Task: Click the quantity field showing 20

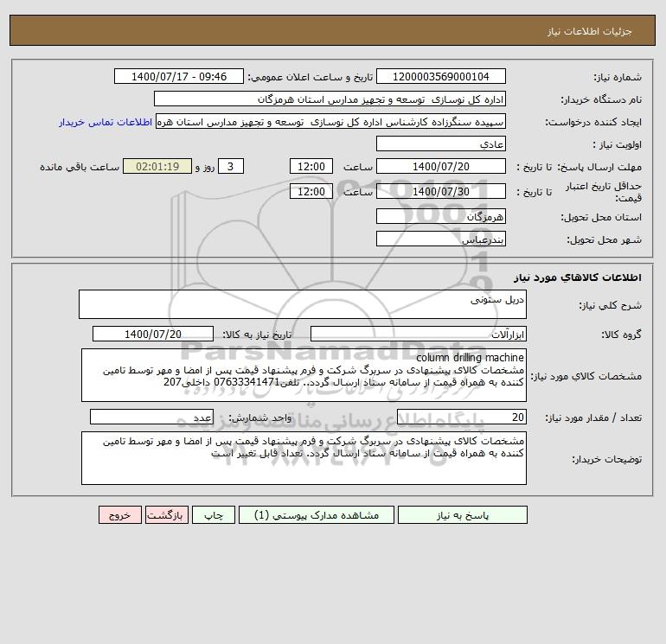Action: click(x=462, y=417)
